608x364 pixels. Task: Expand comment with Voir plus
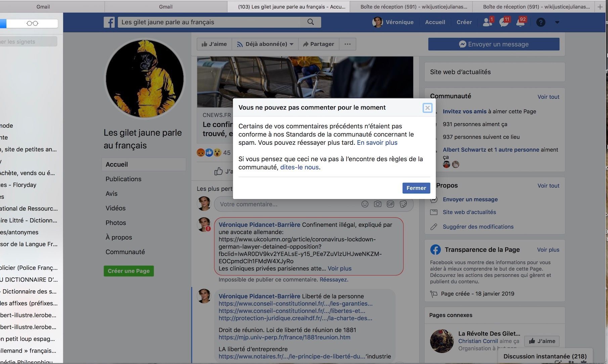pyautogui.click(x=339, y=269)
